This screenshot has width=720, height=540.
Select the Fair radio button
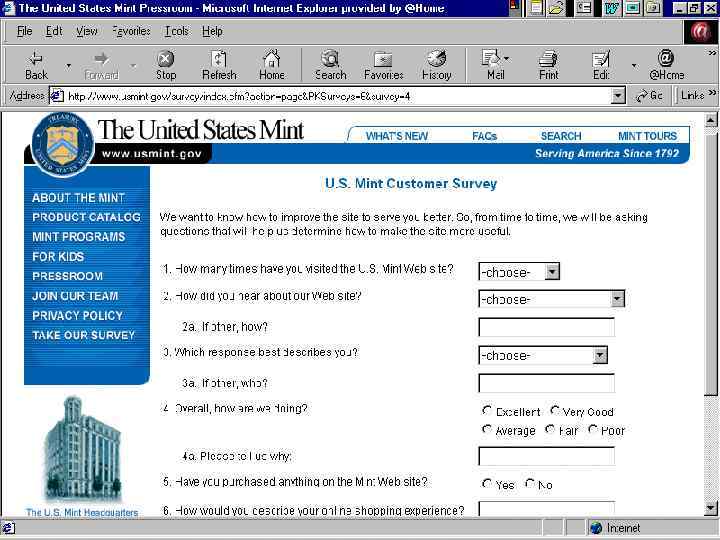550,429
